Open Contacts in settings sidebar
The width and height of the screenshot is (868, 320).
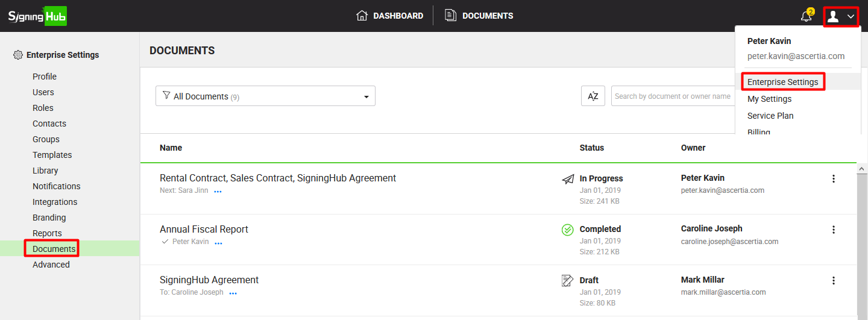[49, 124]
